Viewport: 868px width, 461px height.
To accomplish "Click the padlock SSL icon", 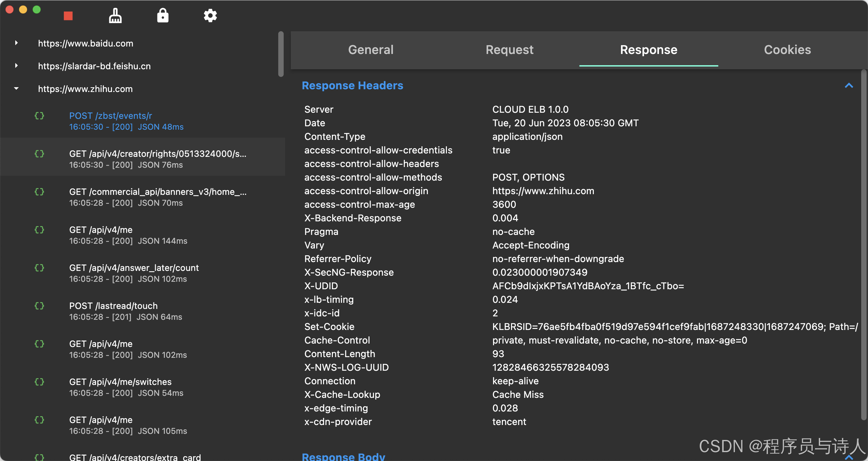I will point(163,16).
